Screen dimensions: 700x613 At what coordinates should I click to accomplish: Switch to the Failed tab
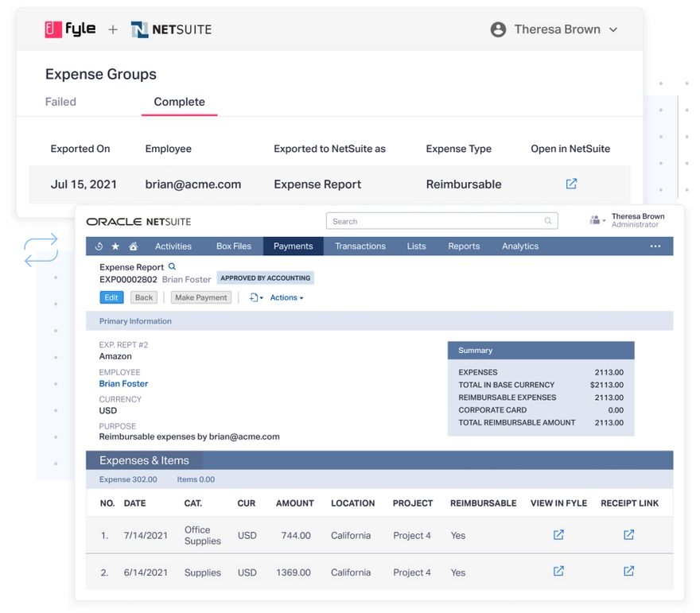(61, 101)
